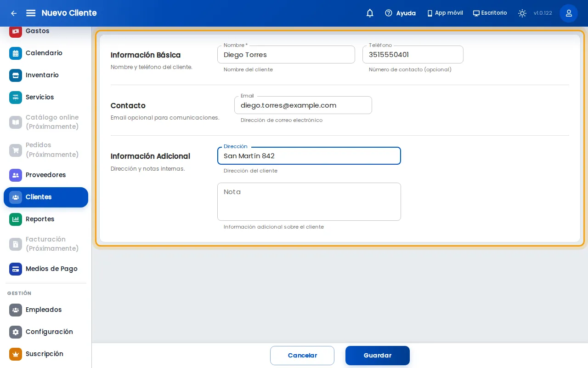
Task: Open Proveedores section
Action: [46, 175]
